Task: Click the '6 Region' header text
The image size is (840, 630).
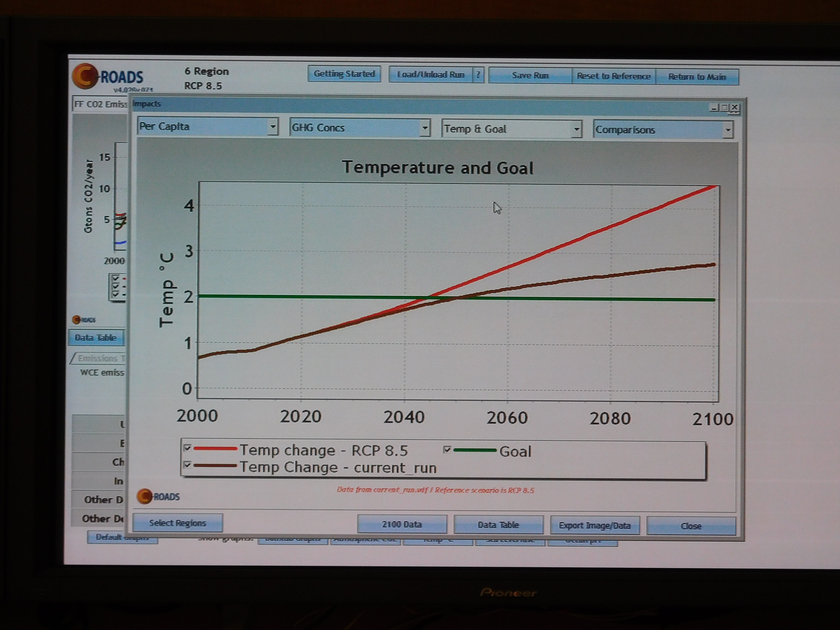Action: [x=207, y=71]
